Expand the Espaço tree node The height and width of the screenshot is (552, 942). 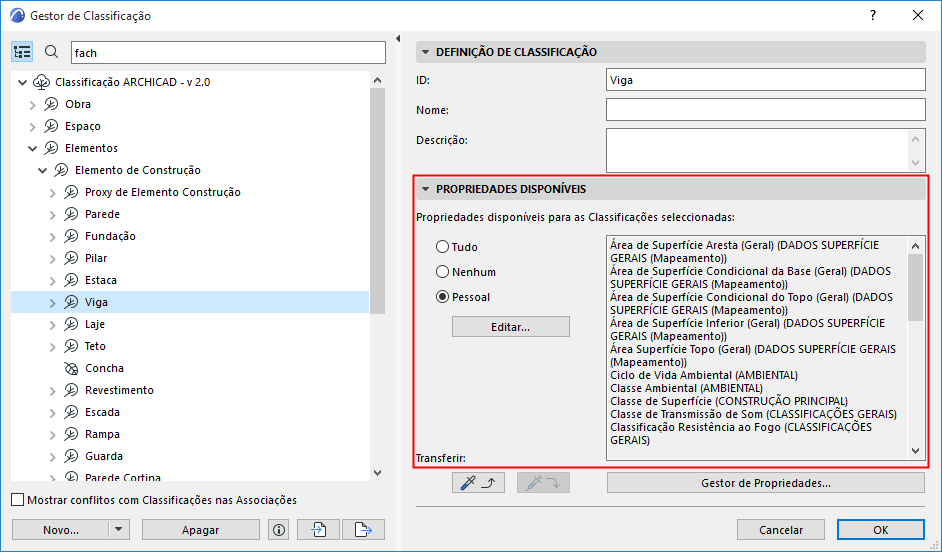point(33,127)
